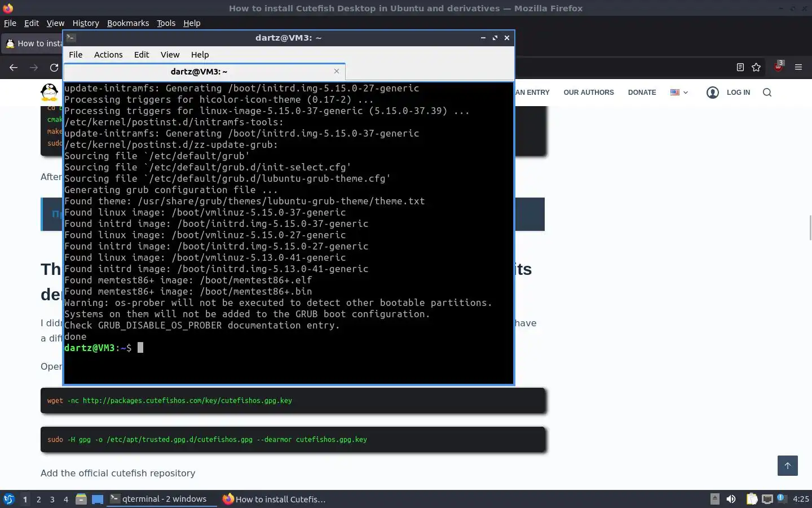Image resolution: width=812 pixels, height=508 pixels.
Task: Click the AN ENTRY navigation link
Action: [532, 93]
